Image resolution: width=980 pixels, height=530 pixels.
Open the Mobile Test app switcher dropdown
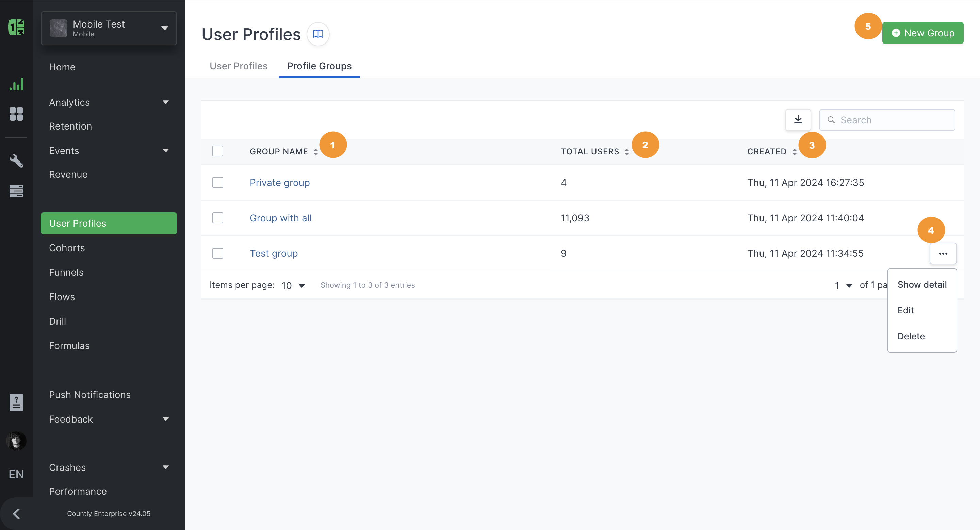pos(109,28)
